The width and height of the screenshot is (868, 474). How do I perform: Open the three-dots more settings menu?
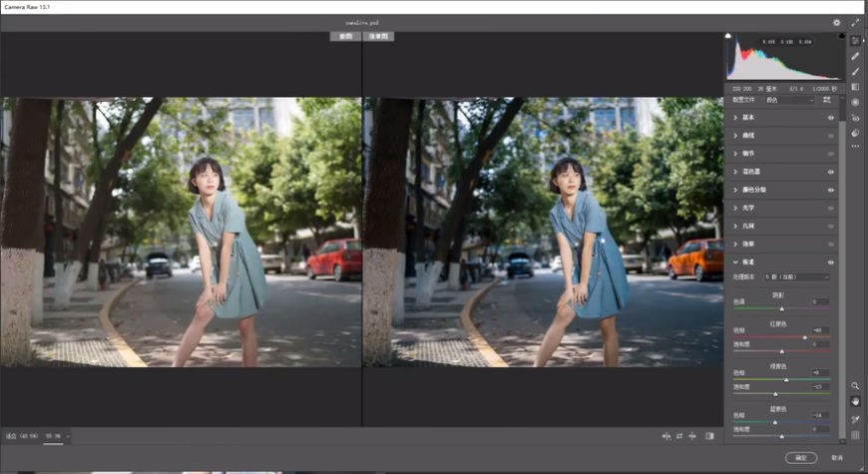(855, 146)
